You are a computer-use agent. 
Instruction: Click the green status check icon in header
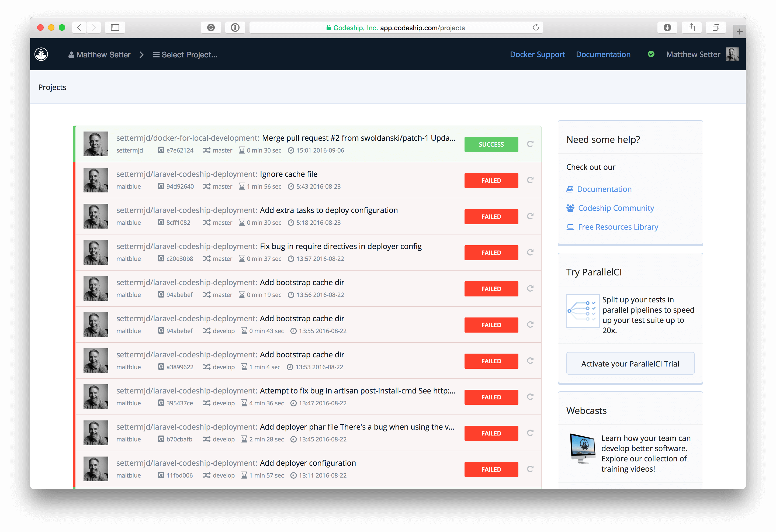coord(651,54)
